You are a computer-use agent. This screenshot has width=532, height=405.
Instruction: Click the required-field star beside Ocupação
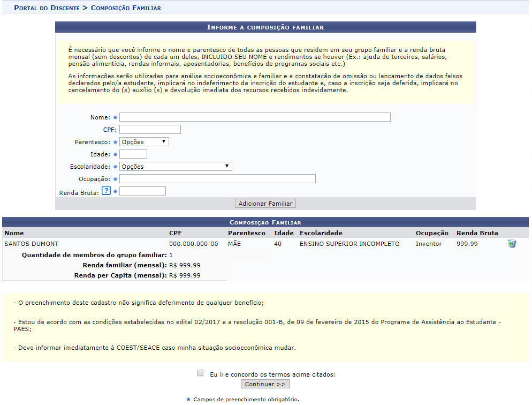click(114, 178)
